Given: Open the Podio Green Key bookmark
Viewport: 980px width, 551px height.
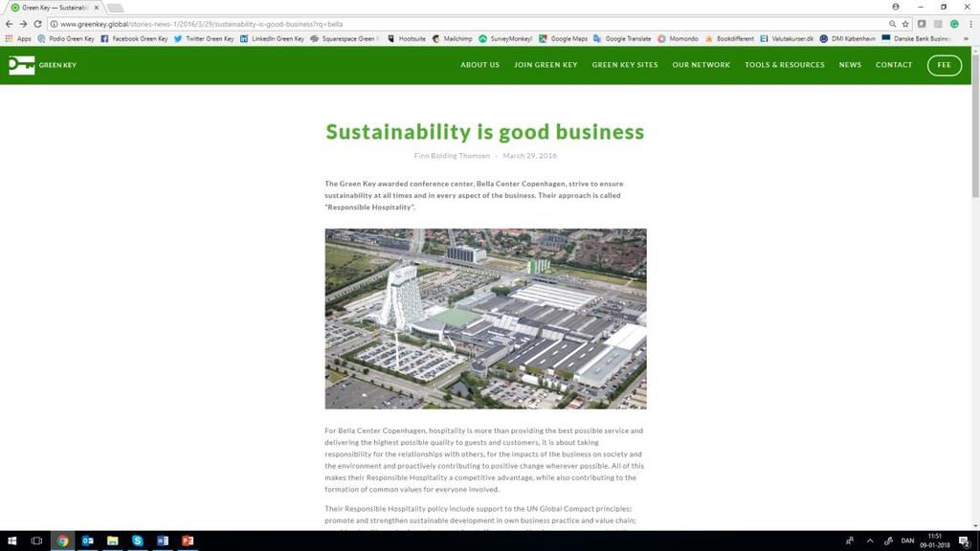Looking at the screenshot, I should pos(66,38).
